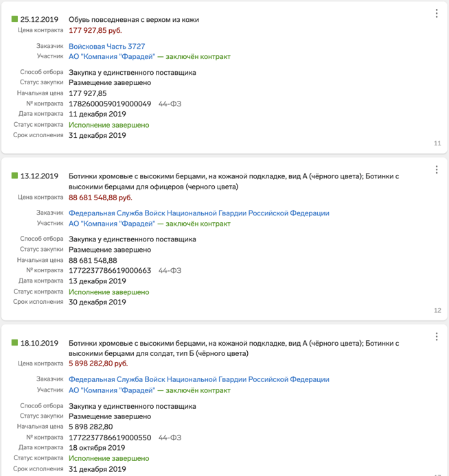Open Федеральная Служба Войск link in 18.10.2019 card
The height and width of the screenshot is (476, 449).
(x=198, y=379)
